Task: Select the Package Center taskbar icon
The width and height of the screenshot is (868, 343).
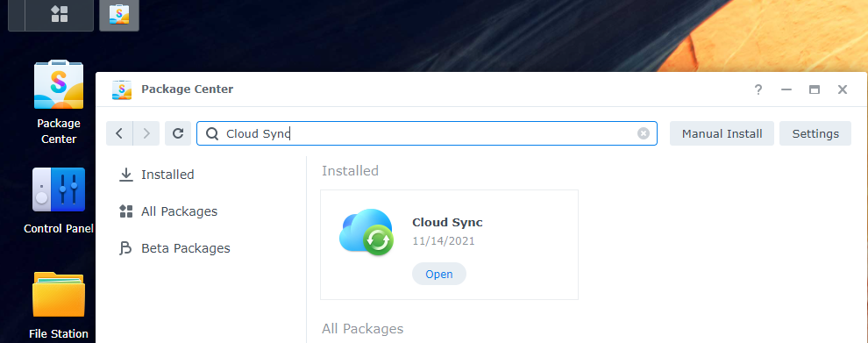Action: (x=119, y=15)
